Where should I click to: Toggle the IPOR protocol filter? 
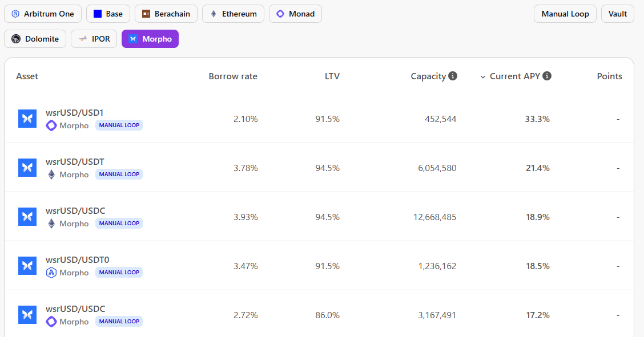[94, 39]
